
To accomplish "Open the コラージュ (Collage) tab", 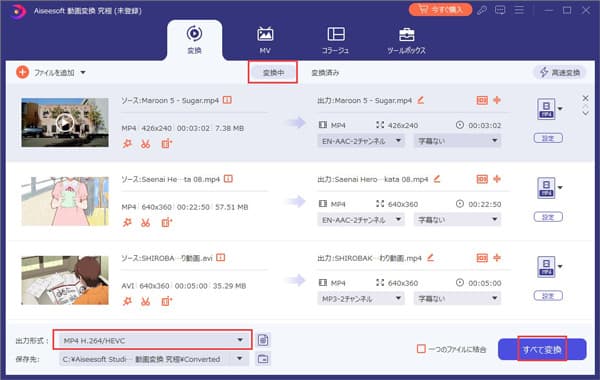I will pos(336,40).
